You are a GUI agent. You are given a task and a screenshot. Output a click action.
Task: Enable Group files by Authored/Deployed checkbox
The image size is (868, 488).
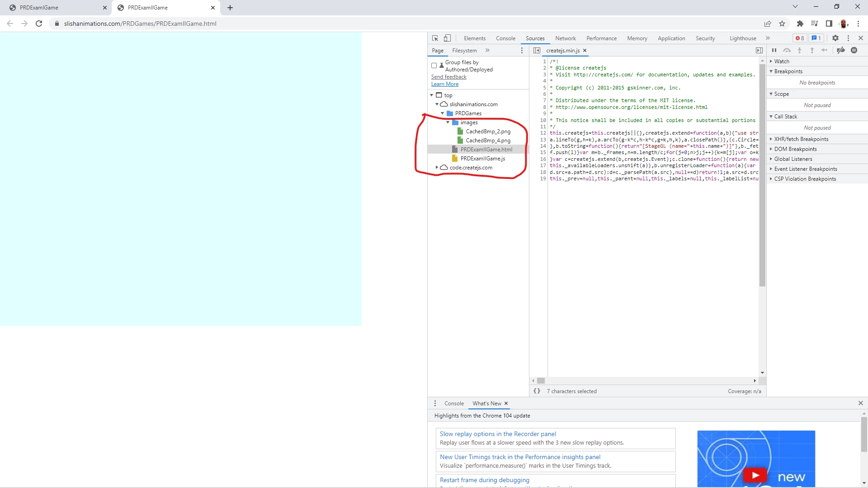tap(434, 66)
